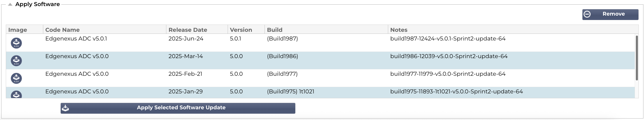The width and height of the screenshot is (644, 120).
Task: Collapse the Apply Software section
Action: (10, 4)
